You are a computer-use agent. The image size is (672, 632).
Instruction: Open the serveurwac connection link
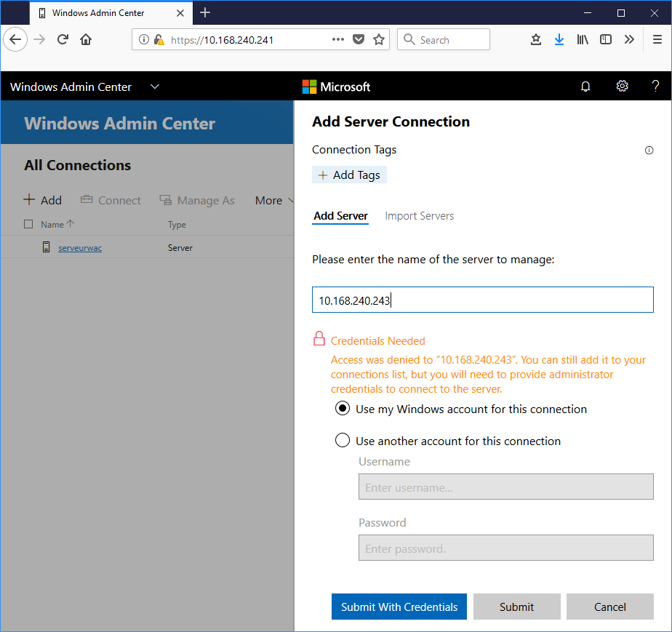(80, 248)
